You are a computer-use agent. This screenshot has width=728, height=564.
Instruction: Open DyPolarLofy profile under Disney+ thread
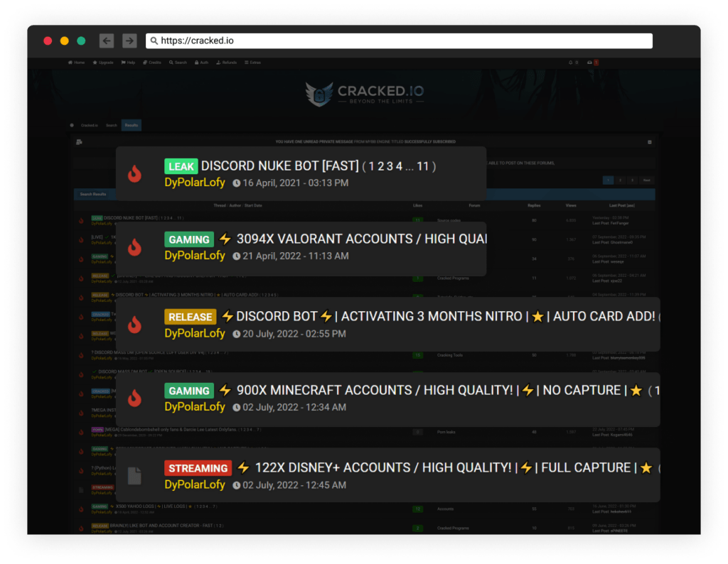point(195,484)
